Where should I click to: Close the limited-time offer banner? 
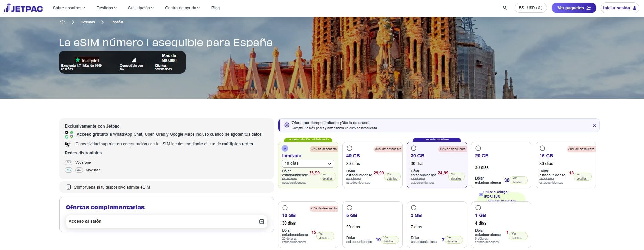point(594,126)
